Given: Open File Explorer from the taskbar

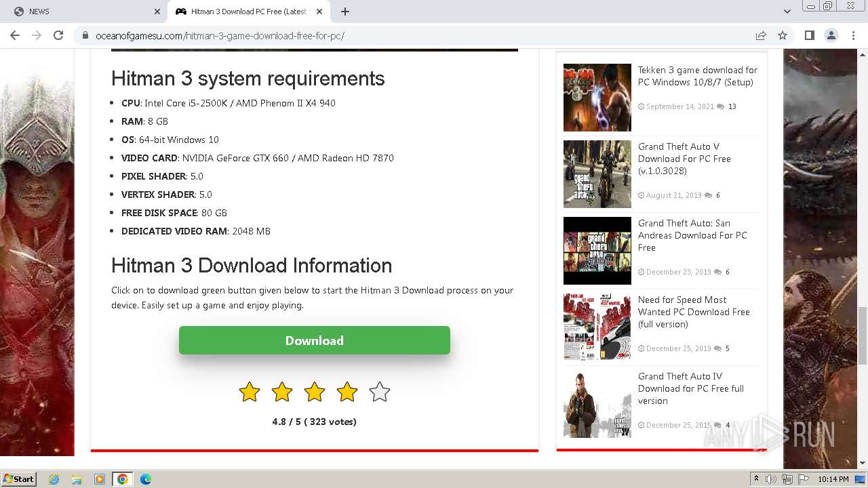Looking at the screenshot, I should click(x=77, y=479).
